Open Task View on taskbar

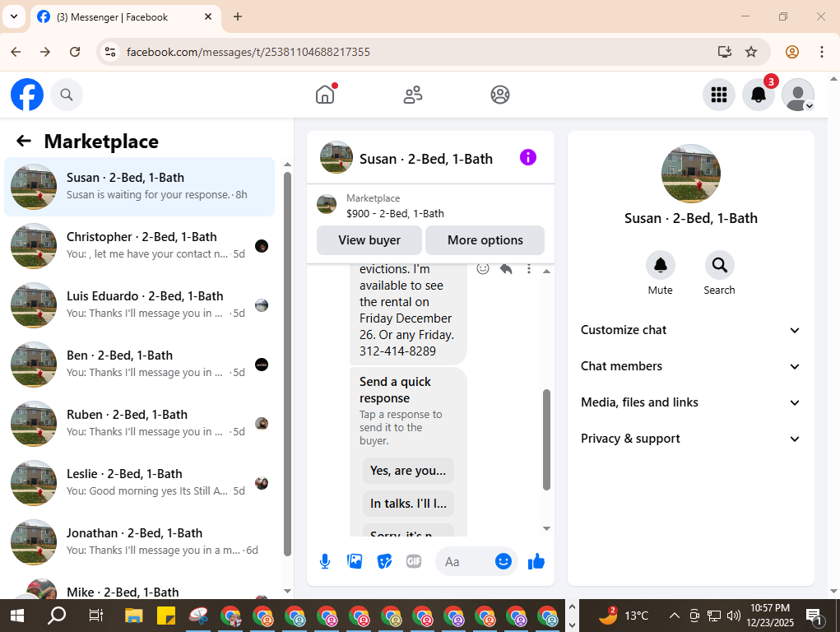95,616
